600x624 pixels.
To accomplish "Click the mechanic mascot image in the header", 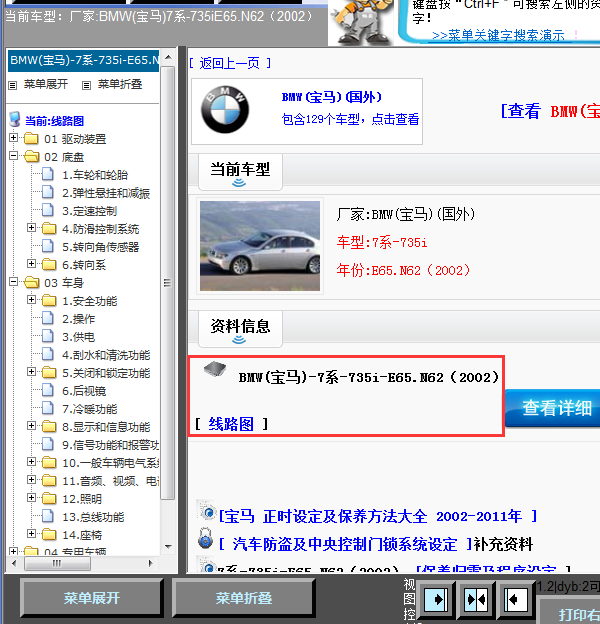I will pos(360,22).
